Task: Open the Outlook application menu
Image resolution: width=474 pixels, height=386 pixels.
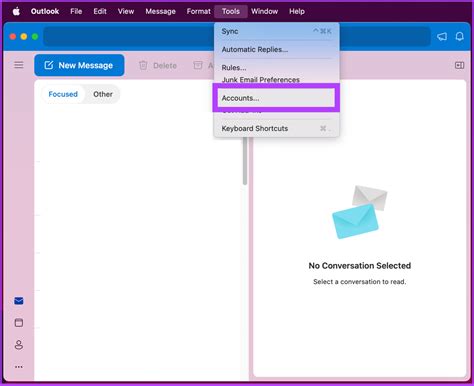Action: [45, 11]
